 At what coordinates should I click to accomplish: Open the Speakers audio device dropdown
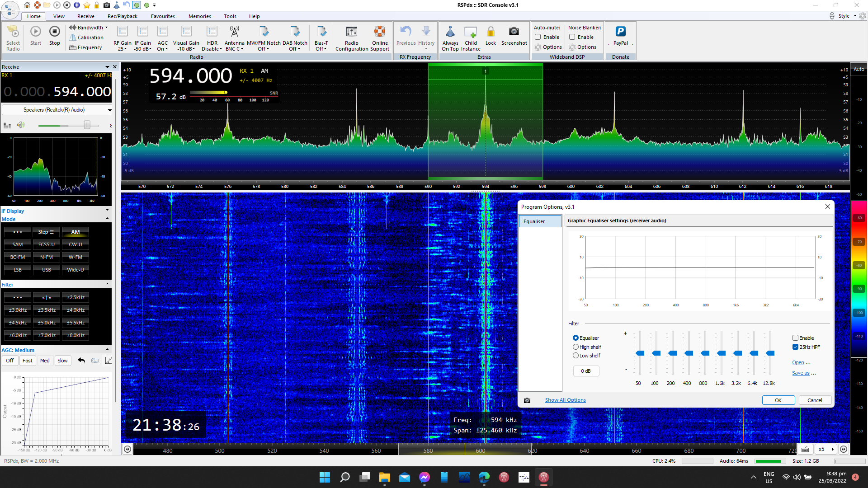(x=57, y=110)
